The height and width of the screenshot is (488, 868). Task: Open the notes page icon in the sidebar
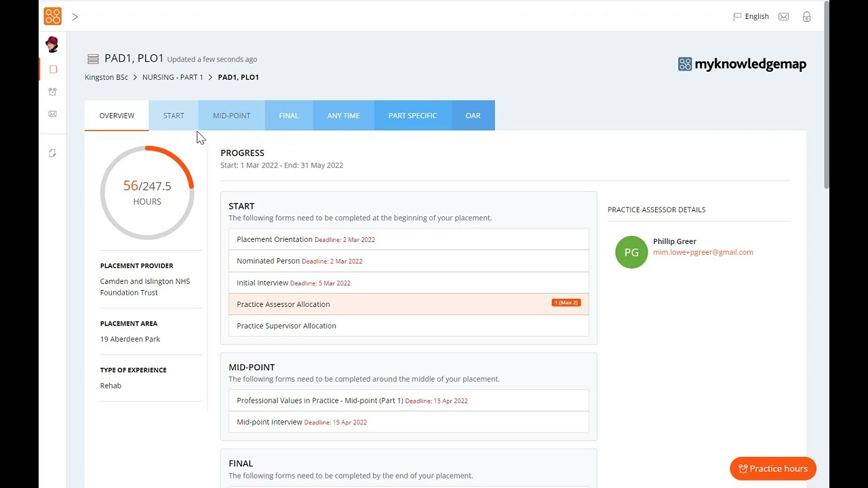click(53, 153)
